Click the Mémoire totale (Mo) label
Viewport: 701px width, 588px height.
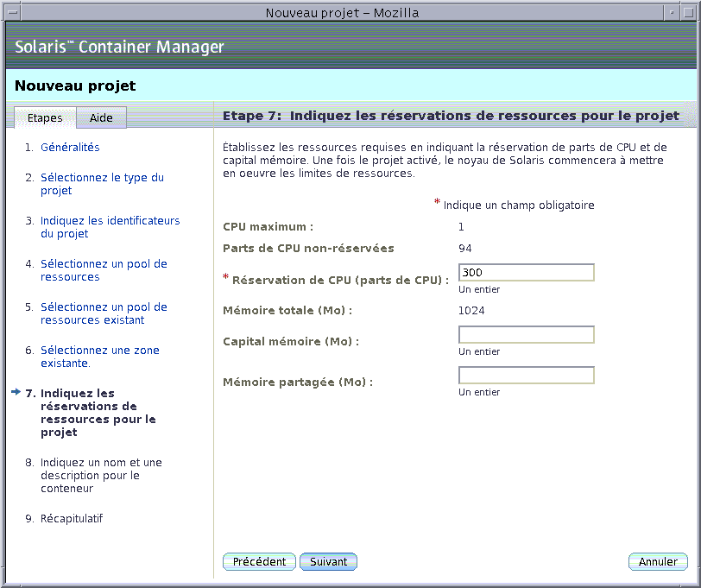pyautogui.click(x=287, y=310)
